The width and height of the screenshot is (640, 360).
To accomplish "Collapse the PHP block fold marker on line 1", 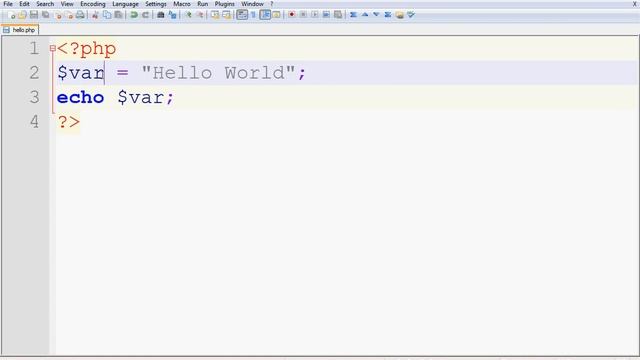I will (x=52, y=48).
